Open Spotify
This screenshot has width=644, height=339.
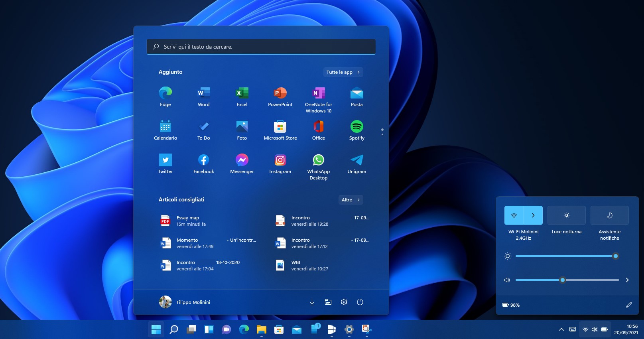[357, 130]
